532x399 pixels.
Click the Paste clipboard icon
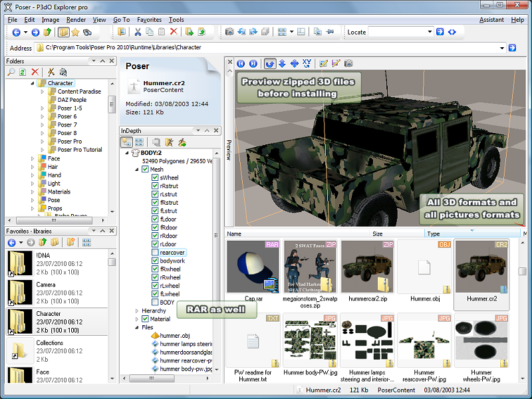[x=162, y=32]
